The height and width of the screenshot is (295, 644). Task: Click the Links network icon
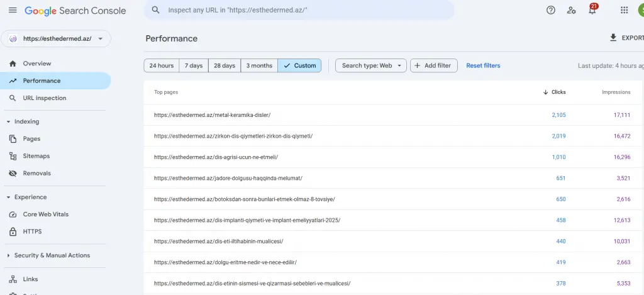pyautogui.click(x=13, y=279)
